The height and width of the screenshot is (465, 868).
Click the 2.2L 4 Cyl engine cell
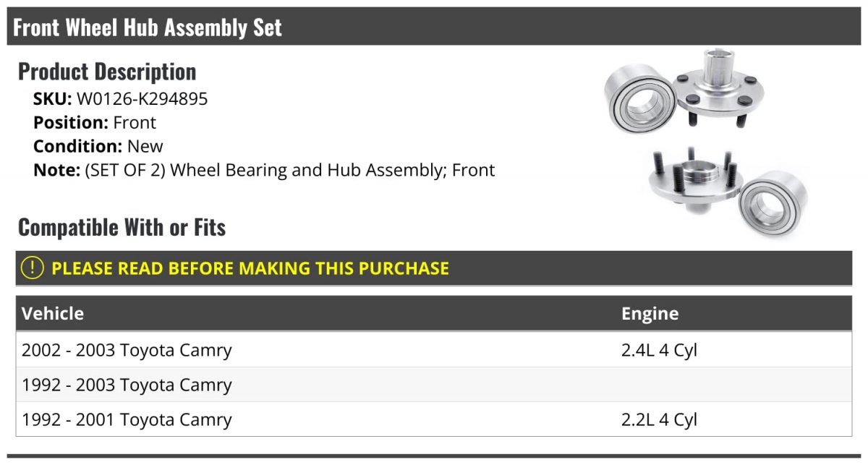click(x=659, y=419)
